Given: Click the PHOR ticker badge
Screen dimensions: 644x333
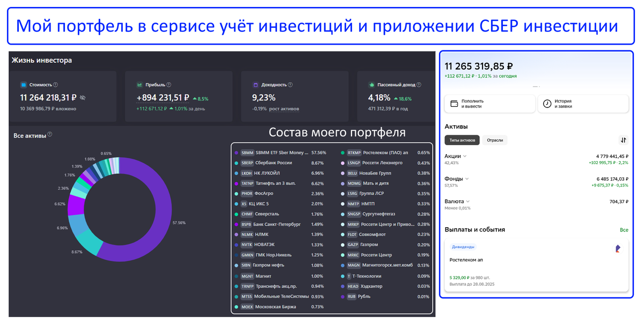Looking at the screenshot, I should pyautogui.click(x=247, y=193).
